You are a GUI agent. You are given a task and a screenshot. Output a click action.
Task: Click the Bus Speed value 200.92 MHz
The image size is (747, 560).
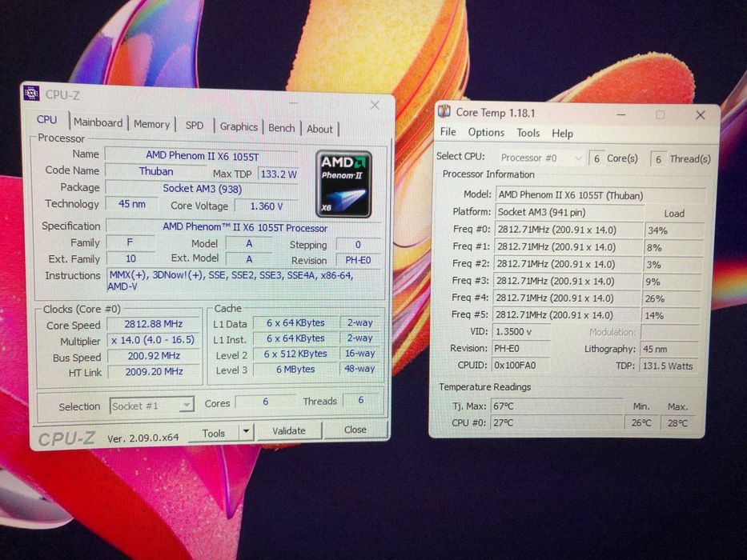click(154, 356)
